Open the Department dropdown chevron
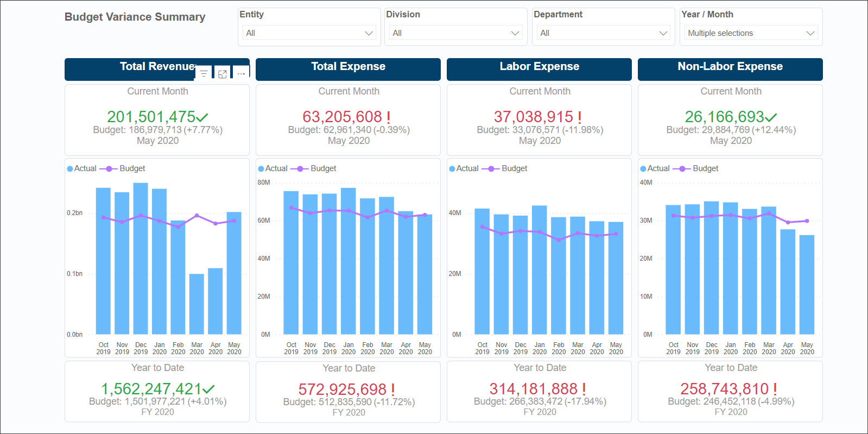 [x=663, y=33]
